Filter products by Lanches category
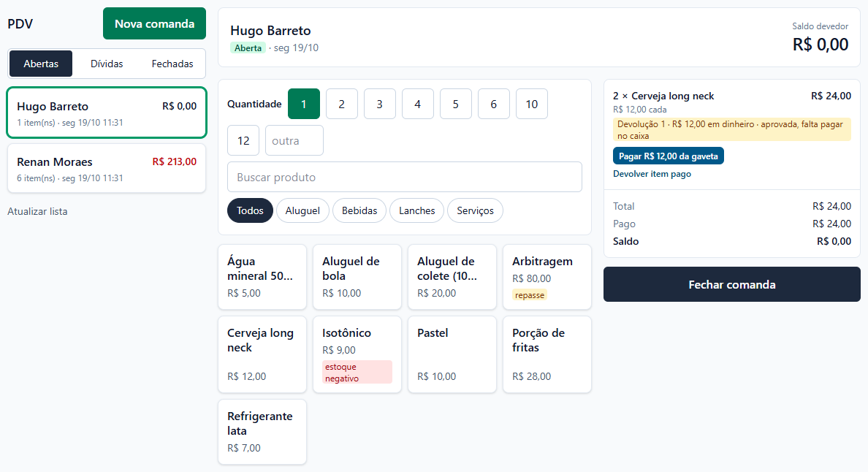Viewport: 868px width, 472px height. coord(417,211)
